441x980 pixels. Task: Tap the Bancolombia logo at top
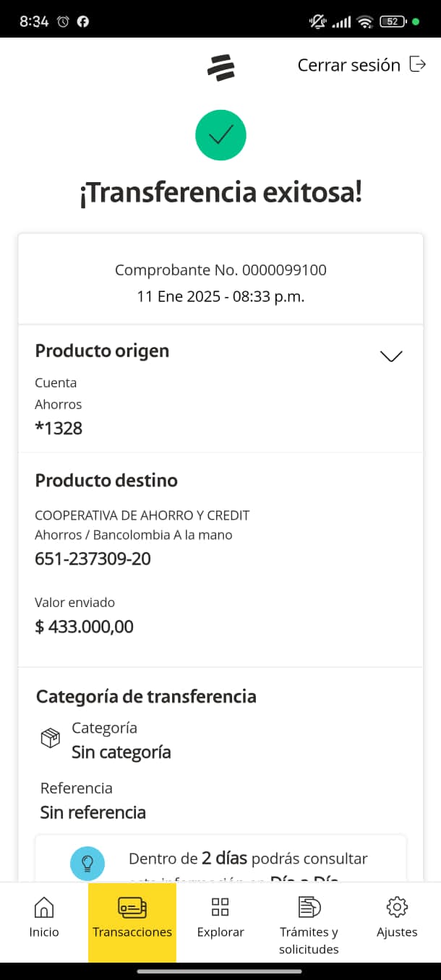[x=220, y=68]
